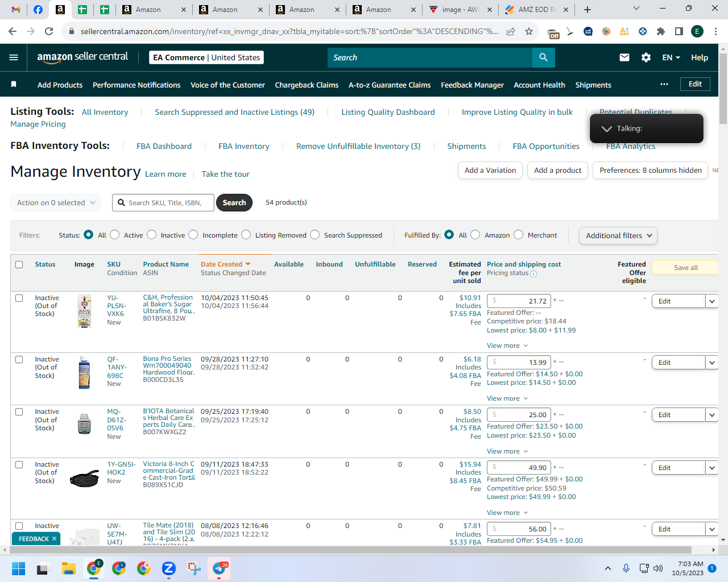Open the Chrome extensions puzzle icon
Image resolution: width=728 pixels, height=582 pixels.
pyautogui.click(x=661, y=31)
